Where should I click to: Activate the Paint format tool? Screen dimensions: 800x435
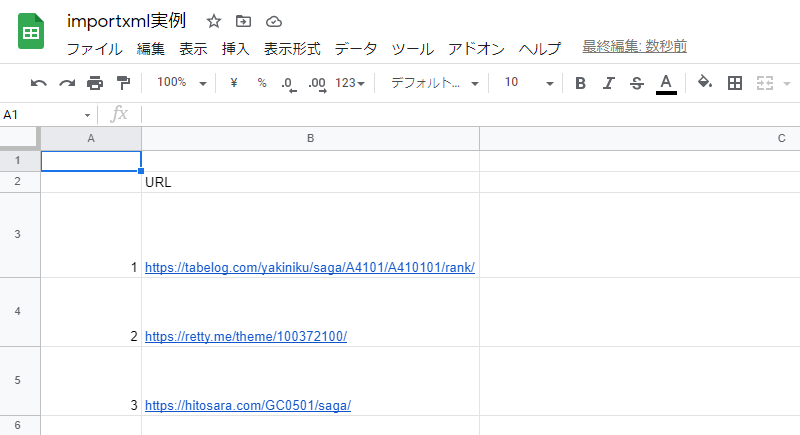[x=123, y=83]
